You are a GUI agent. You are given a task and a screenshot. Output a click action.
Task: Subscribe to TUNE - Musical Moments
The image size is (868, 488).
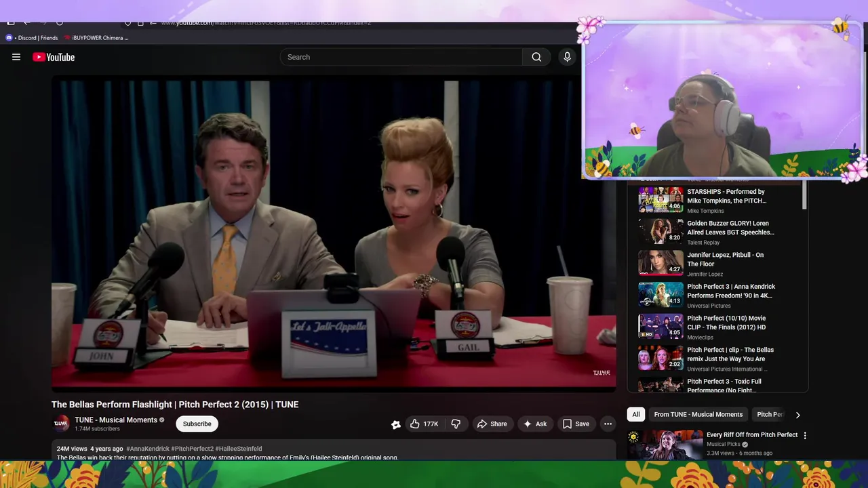click(197, 424)
